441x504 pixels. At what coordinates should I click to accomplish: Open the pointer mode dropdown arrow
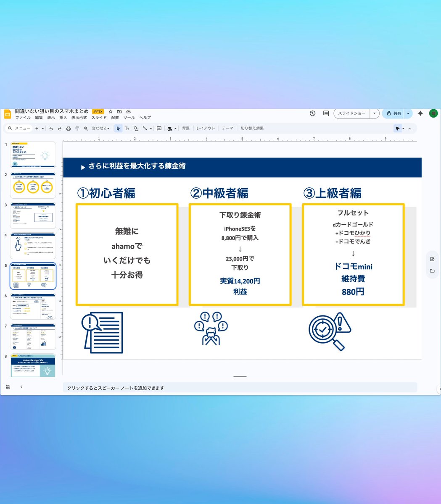point(403,129)
